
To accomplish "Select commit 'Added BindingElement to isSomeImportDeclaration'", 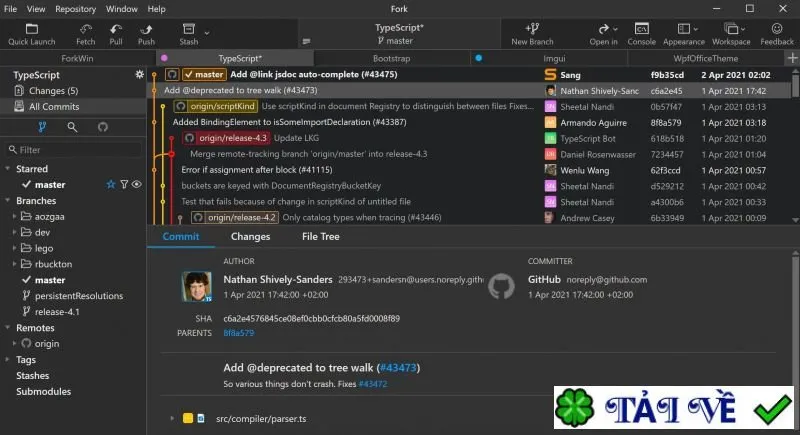I will pos(289,122).
